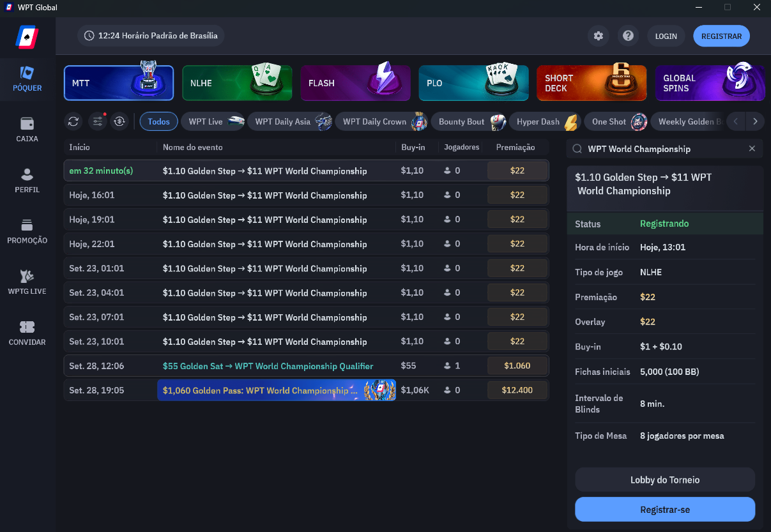Open the Lobby do Torneio
The image size is (771, 532).
pos(665,480)
